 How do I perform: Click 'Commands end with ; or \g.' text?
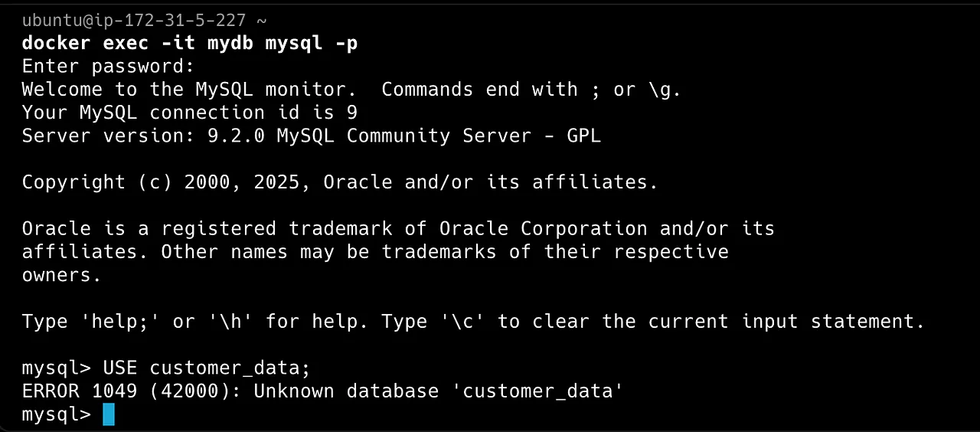(531, 90)
